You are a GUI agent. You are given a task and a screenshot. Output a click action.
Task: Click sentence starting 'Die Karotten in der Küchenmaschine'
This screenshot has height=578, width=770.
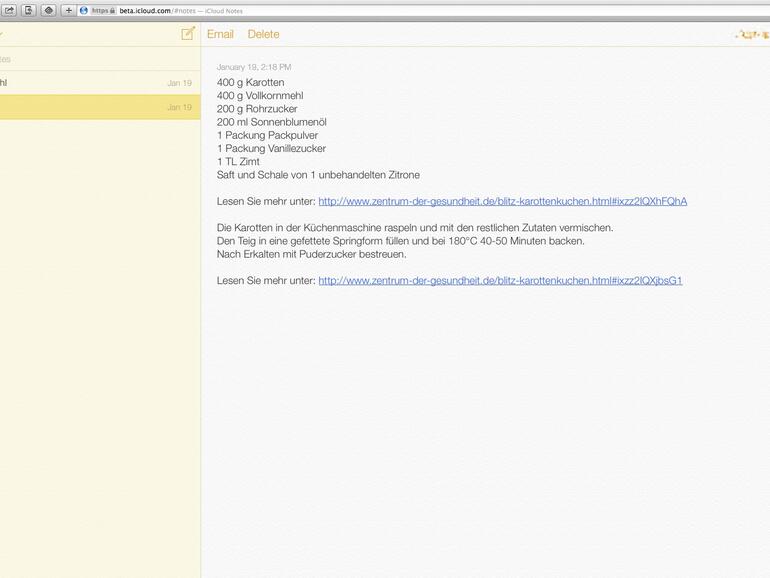(x=415, y=228)
